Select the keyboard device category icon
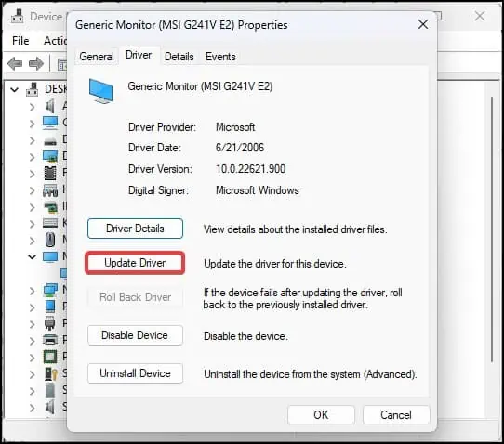 pos(50,223)
